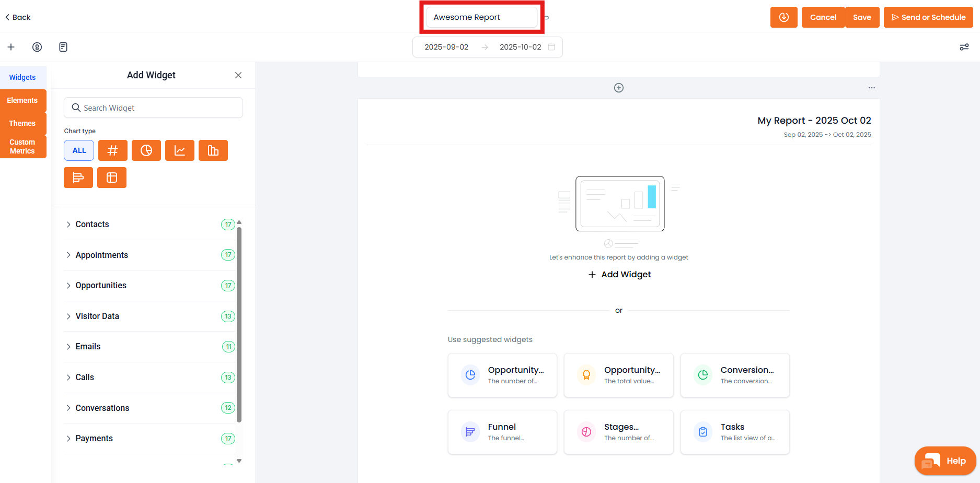Expand the Emails widget category

88,347
